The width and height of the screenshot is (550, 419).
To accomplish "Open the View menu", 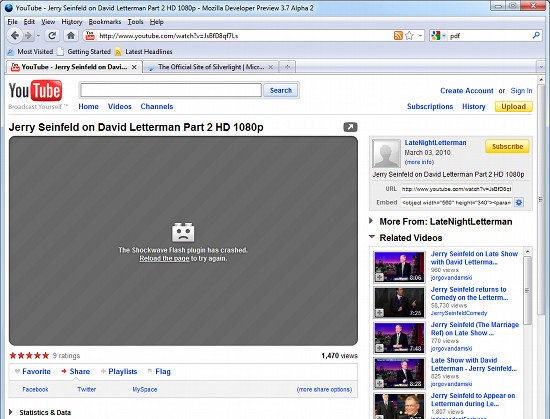I will tap(48, 22).
